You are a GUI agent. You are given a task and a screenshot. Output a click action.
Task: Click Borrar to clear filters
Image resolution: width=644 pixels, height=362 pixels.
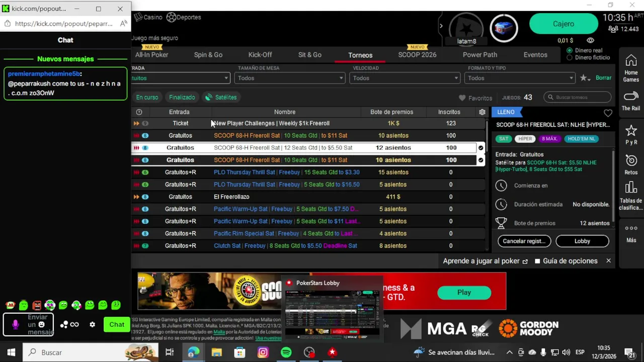603,78
